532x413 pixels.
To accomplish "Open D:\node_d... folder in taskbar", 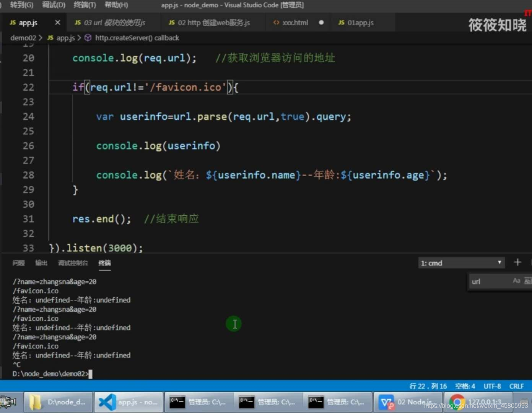I will pos(59,402).
